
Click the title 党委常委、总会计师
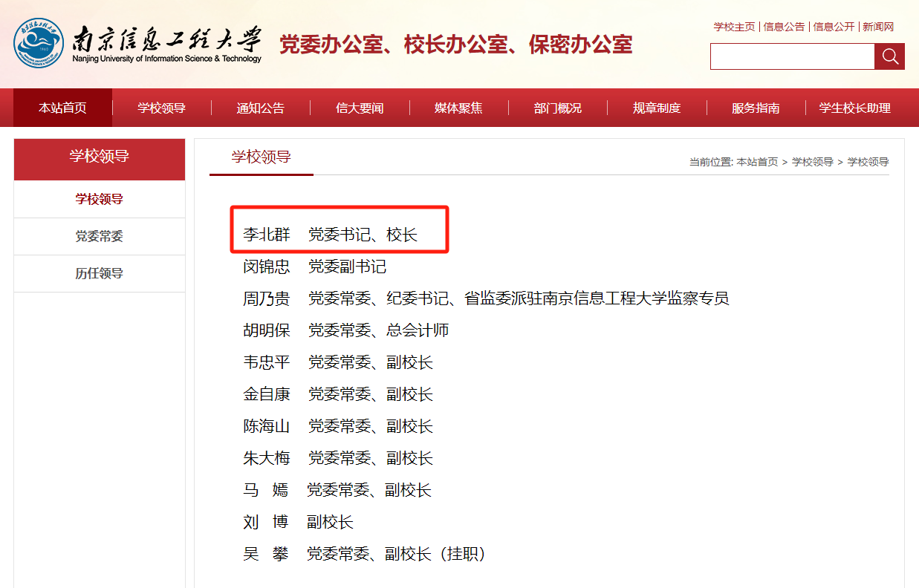(x=379, y=330)
